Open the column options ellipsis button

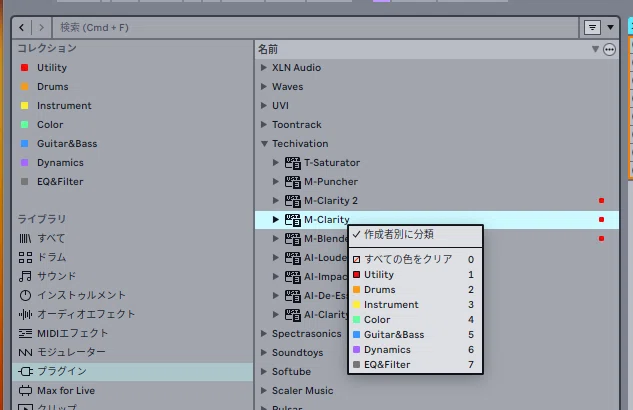(x=609, y=50)
